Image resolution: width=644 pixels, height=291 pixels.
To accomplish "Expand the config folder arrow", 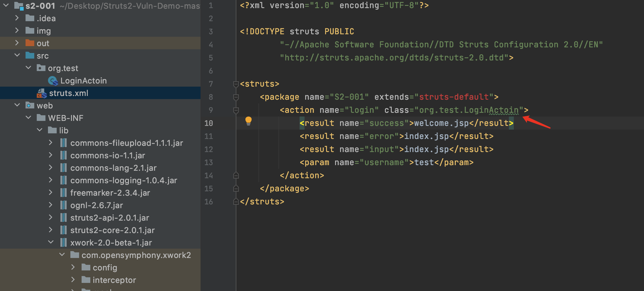I will coord(73,267).
